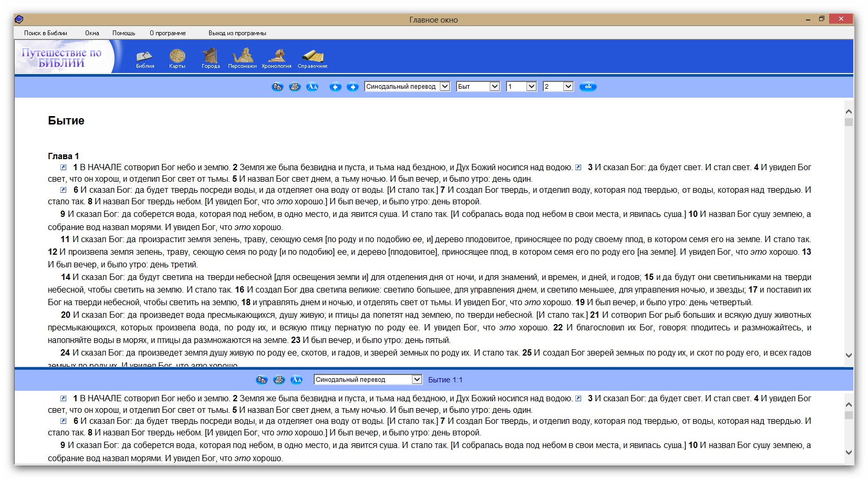Go to previous chapter with left arrow
This screenshot has width=868, height=479.
[335, 87]
